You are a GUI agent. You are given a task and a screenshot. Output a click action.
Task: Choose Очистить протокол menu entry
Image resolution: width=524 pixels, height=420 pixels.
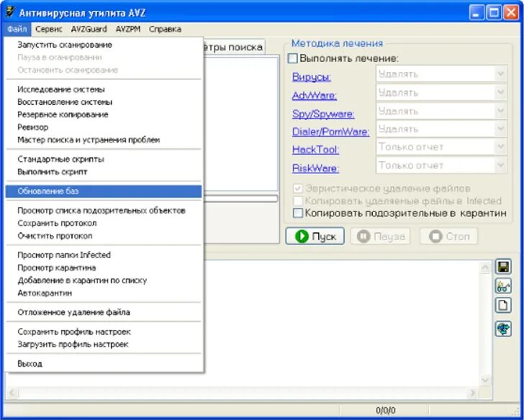[x=104, y=236]
